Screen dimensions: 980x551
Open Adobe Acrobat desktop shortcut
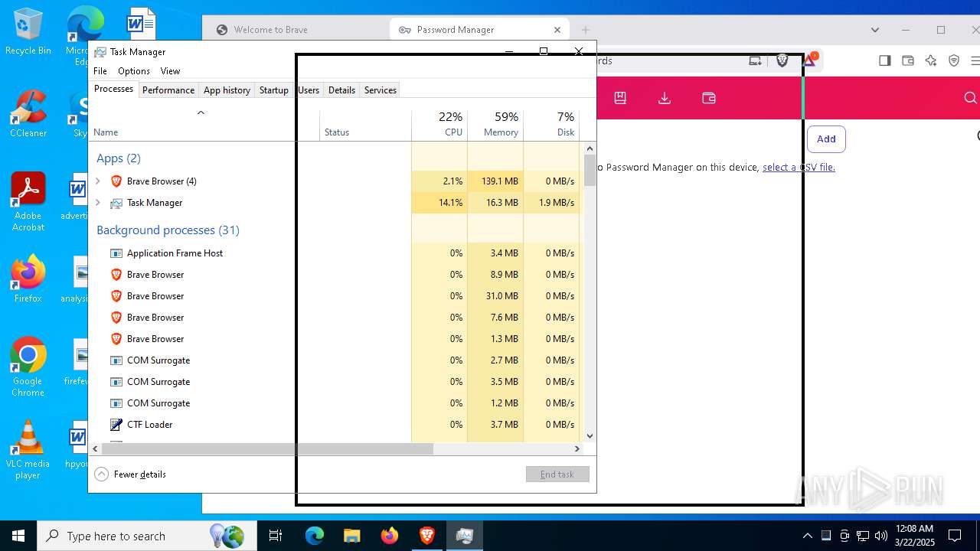28,201
